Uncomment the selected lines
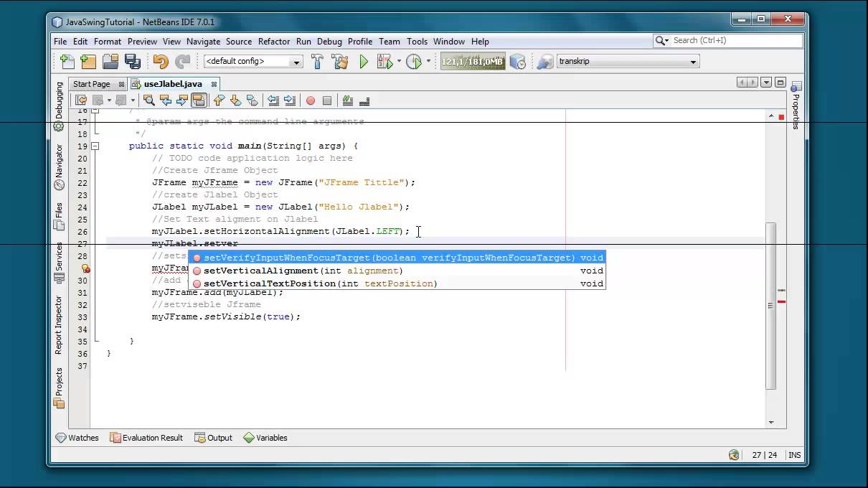This screenshot has width=868, height=488. click(x=364, y=100)
